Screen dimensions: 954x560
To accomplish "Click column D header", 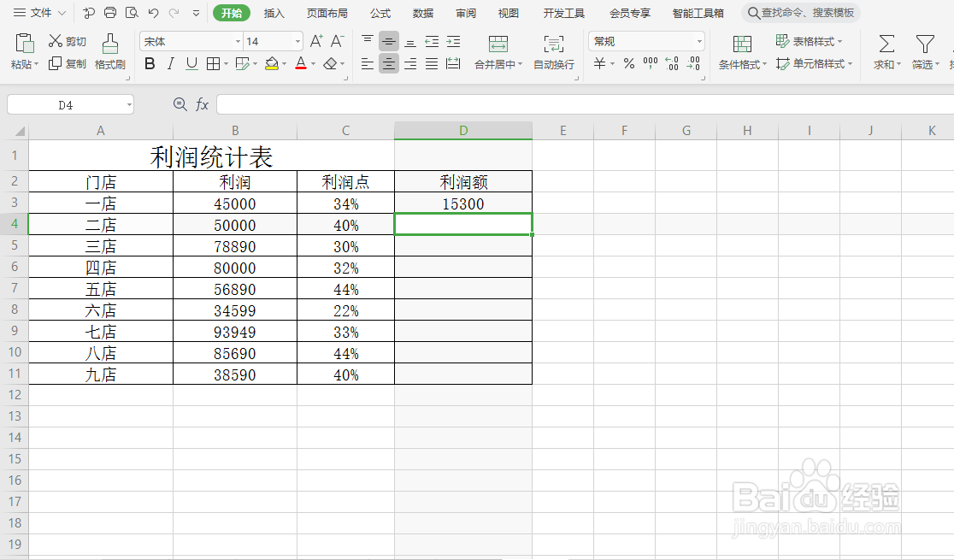I will pos(463,130).
